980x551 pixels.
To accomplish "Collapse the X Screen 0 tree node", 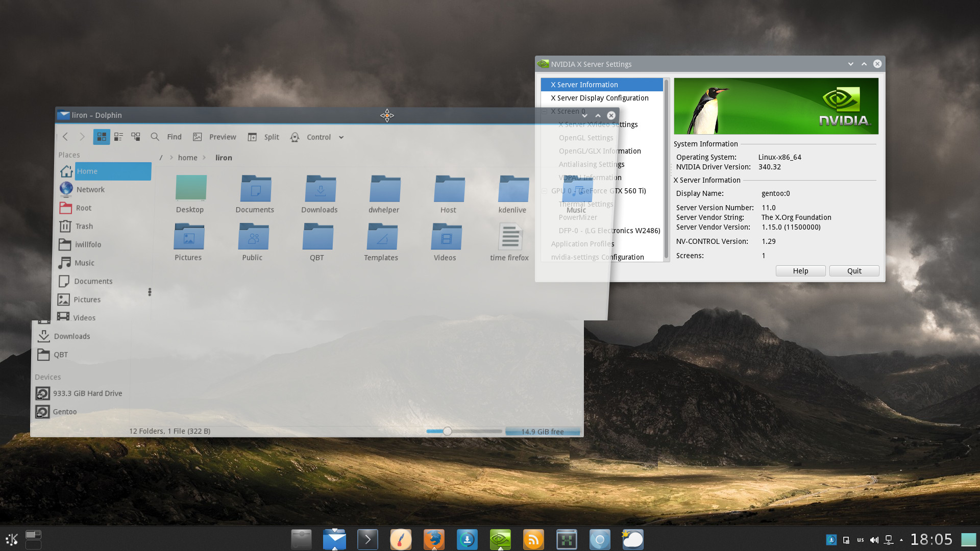I will tap(545, 111).
